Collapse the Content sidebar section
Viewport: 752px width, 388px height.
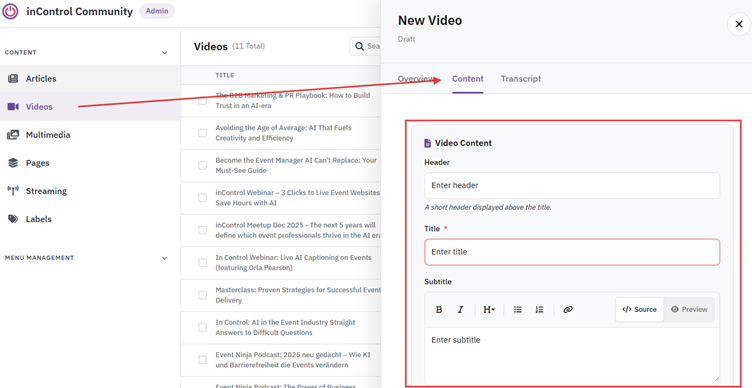[x=164, y=53]
